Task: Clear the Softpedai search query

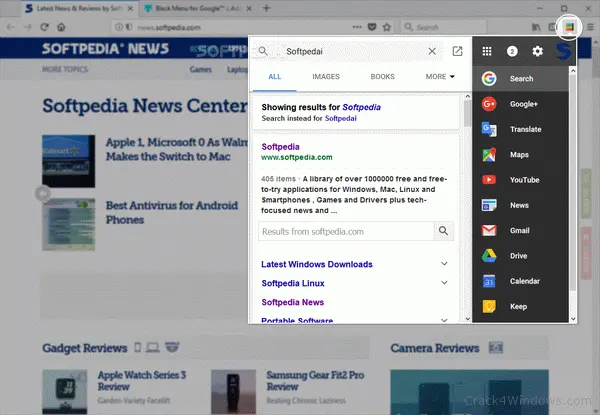Action: 432,51
